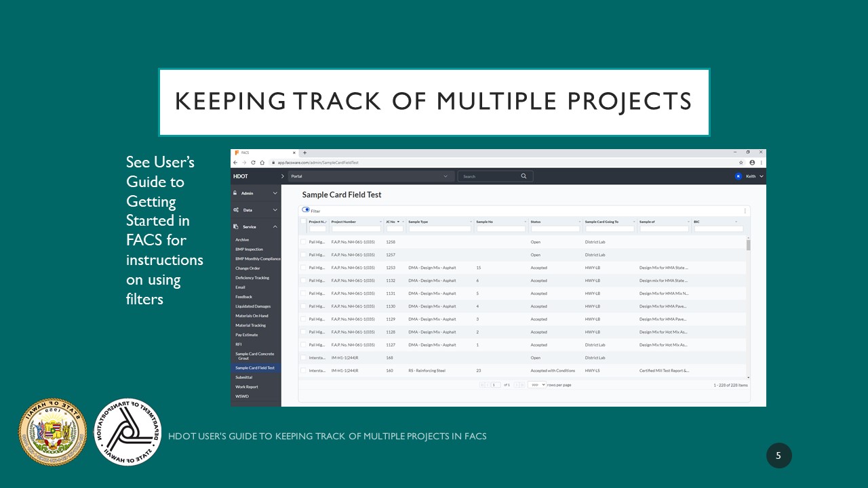Screen dimensions: 868x488
Task: Toggle the Filter switch
Action: click(306, 210)
